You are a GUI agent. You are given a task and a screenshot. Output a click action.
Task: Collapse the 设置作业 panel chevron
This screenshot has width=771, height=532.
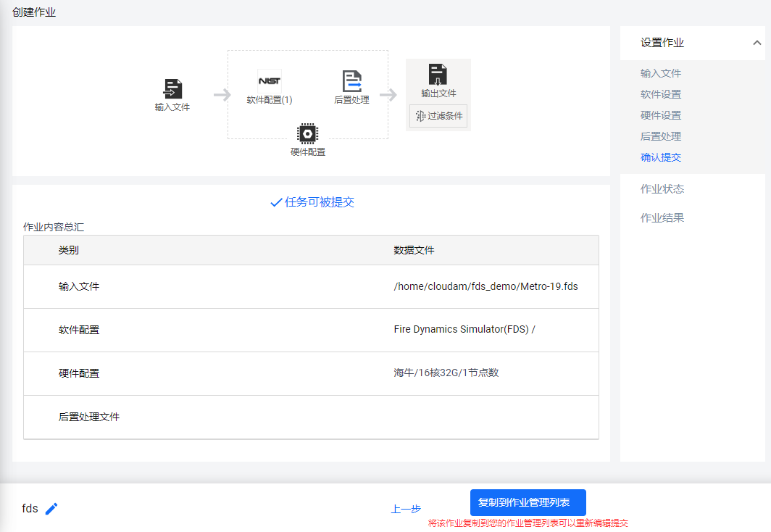(x=757, y=43)
